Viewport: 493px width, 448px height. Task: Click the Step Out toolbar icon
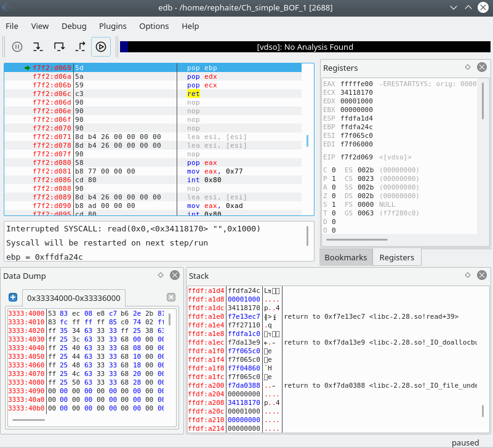[x=81, y=46]
